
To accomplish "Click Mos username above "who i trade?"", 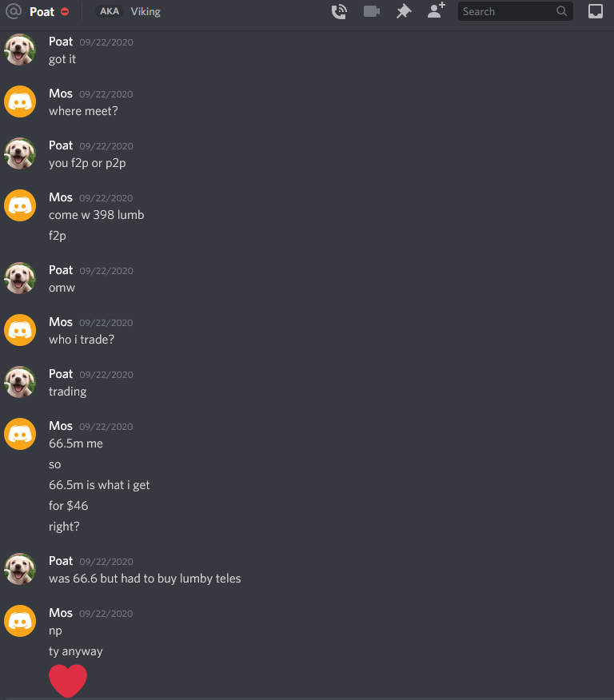I will [x=61, y=322].
